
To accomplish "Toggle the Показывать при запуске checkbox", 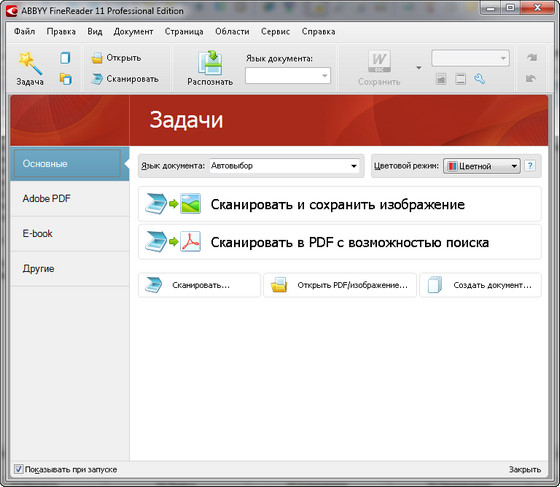I will (x=19, y=469).
